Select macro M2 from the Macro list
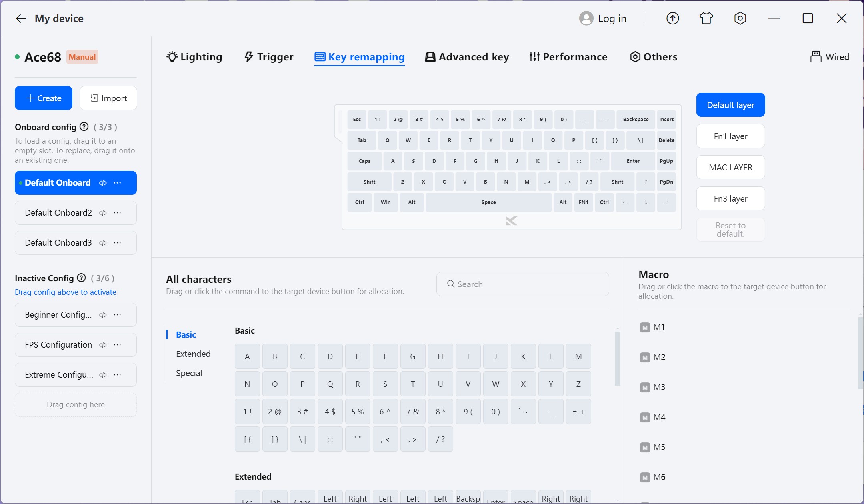The height and width of the screenshot is (504, 864). 653,357
